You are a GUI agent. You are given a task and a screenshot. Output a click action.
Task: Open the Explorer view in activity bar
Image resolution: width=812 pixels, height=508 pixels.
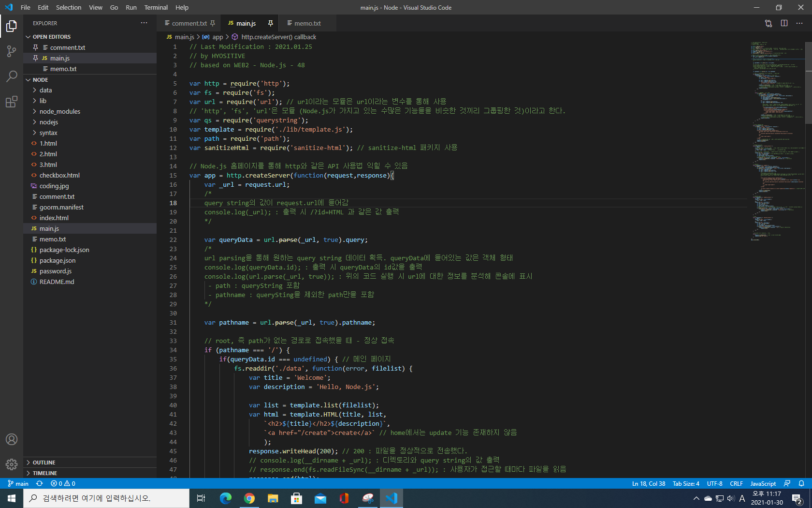tap(12, 26)
